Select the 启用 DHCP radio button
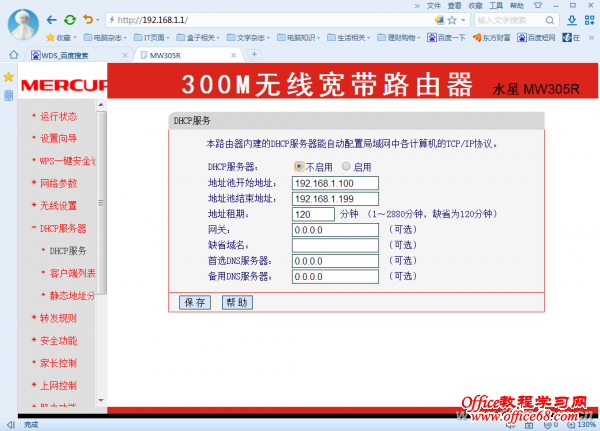 pos(346,166)
